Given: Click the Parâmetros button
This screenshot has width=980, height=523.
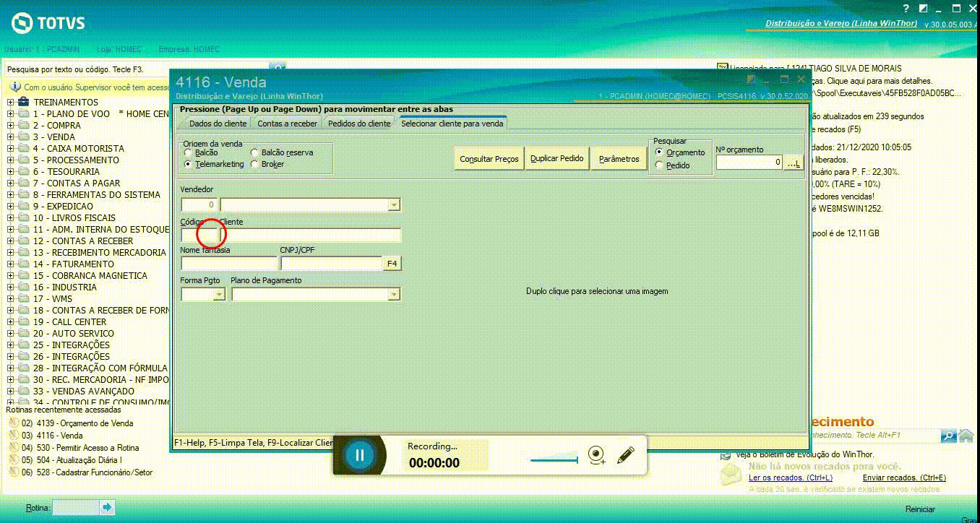Looking at the screenshot, I should click(619, 158).
